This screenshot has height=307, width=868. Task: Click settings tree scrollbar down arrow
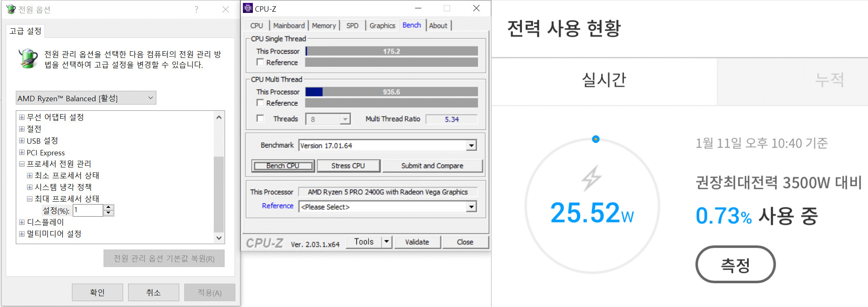click(219, 237)
